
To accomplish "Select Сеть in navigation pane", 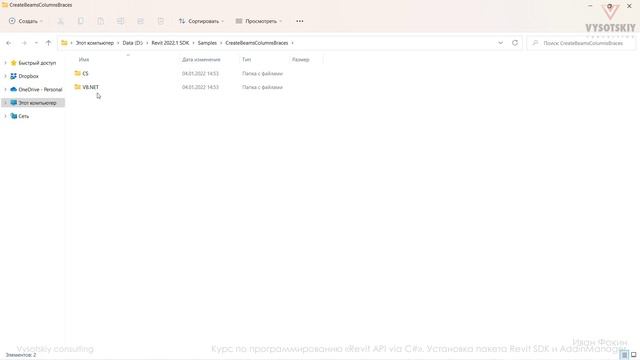I will pos(23,116).
